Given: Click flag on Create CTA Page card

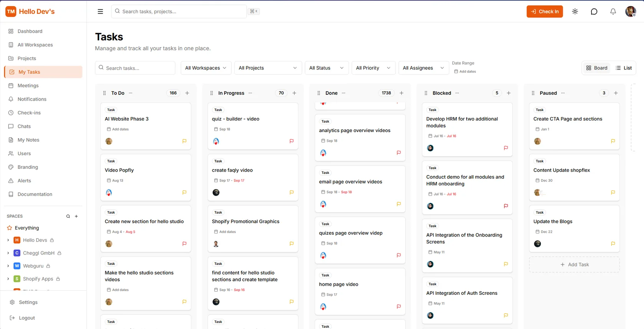Looking at the screenshot, I should click(x=613, y=141).
